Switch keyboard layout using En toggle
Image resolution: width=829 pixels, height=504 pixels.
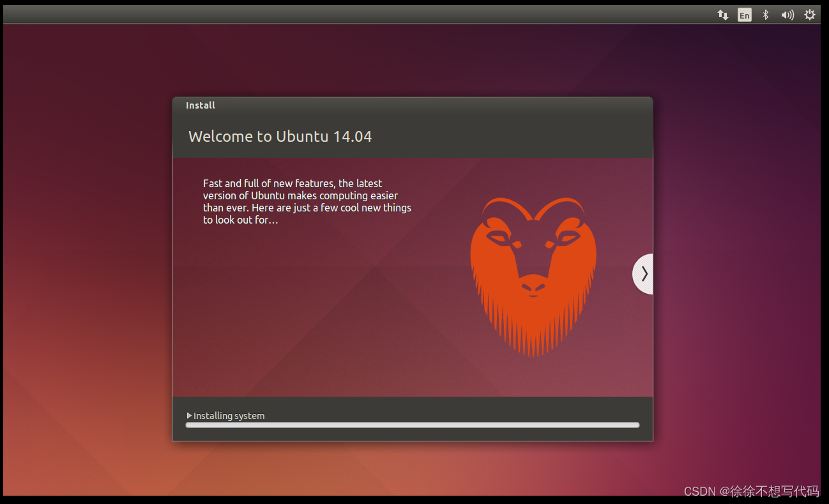click(x=744, y=14)
